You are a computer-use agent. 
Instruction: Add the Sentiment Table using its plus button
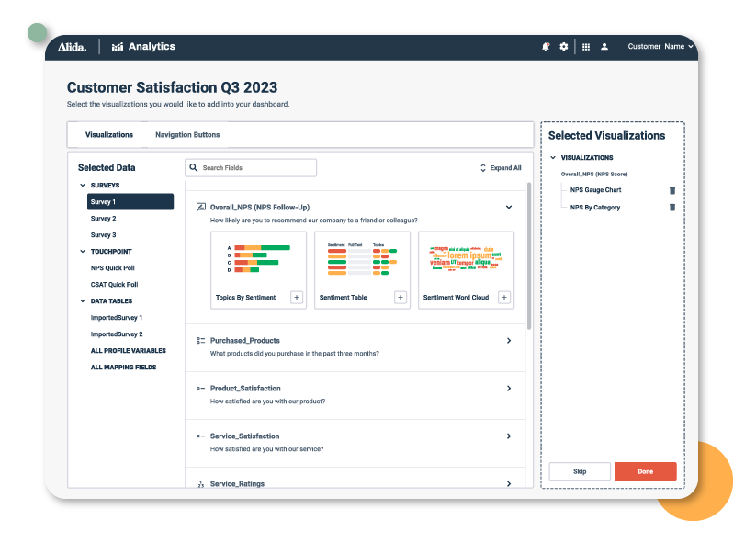401,297
